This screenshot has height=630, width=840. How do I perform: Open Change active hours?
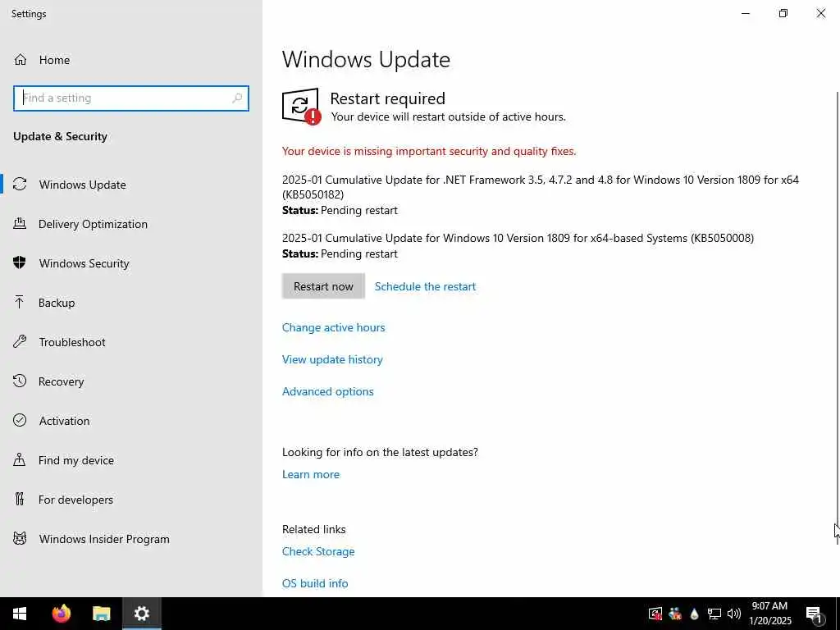point(333,327)
